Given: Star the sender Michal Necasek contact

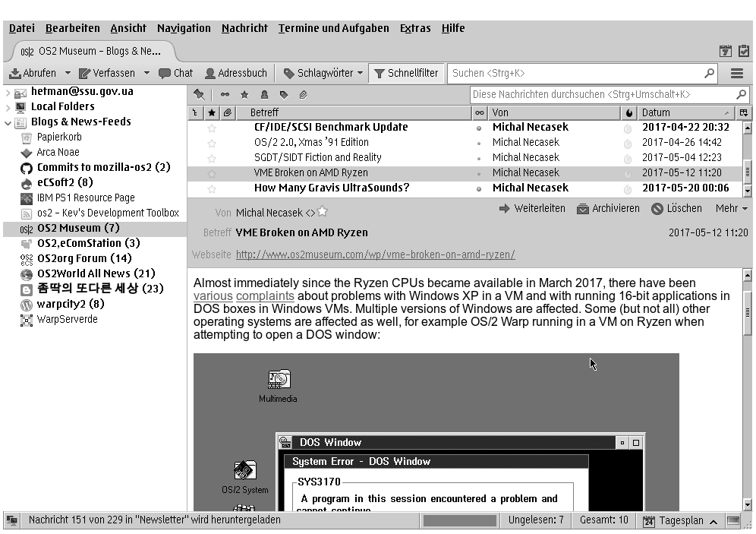Looking at the screenshot, I should [x=322, y=211].
